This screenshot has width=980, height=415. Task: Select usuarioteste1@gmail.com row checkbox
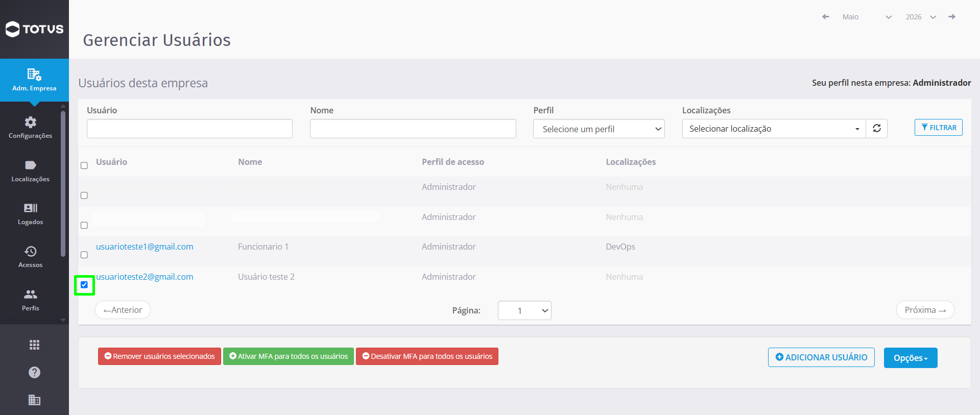click(x=84, y=255)
